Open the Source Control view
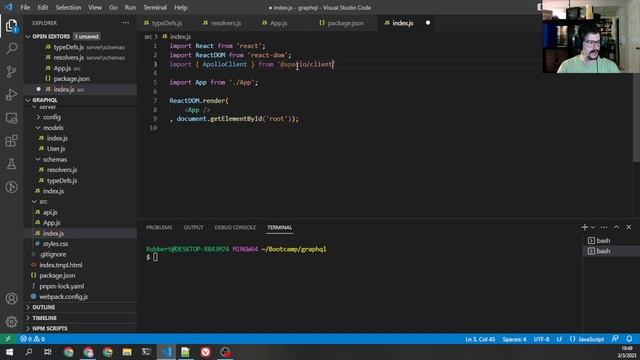The image size is (640, 360). (x=11, y=72)
